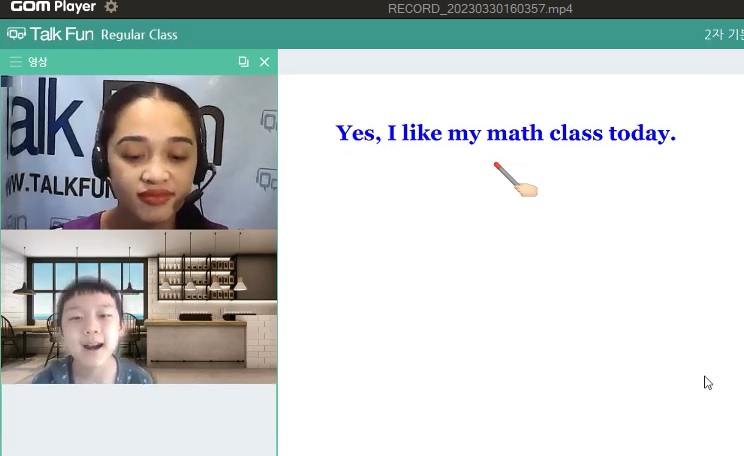The height and width of the screenshot is (456, 744).
Task: Click the pointer stick hand icon
Action: pyautogui.click(x=515, y=180)
